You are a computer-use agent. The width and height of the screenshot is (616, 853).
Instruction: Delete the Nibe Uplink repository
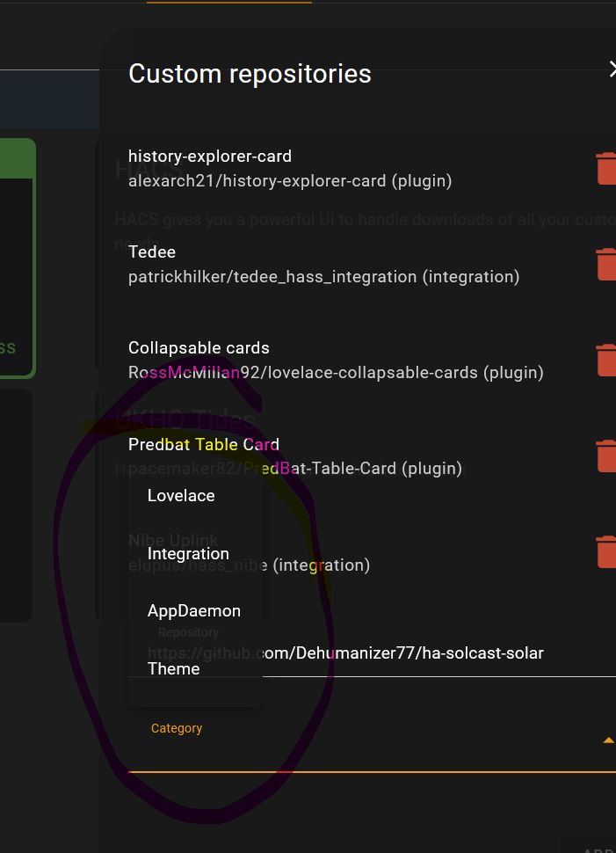[606, 551]
